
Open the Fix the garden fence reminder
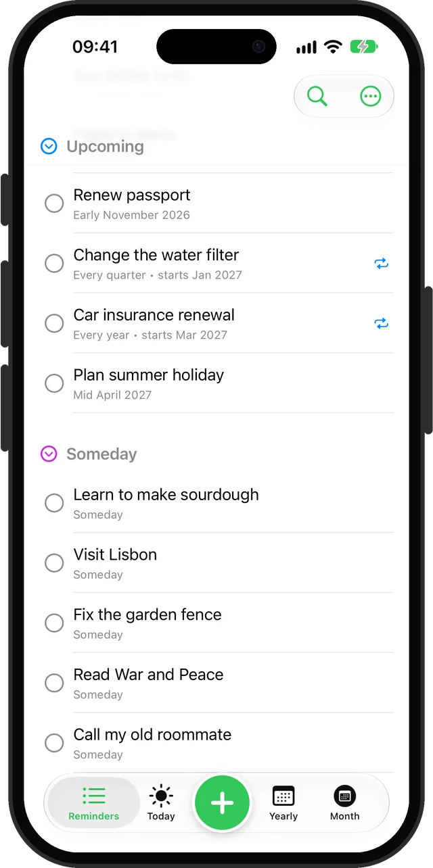233,623
